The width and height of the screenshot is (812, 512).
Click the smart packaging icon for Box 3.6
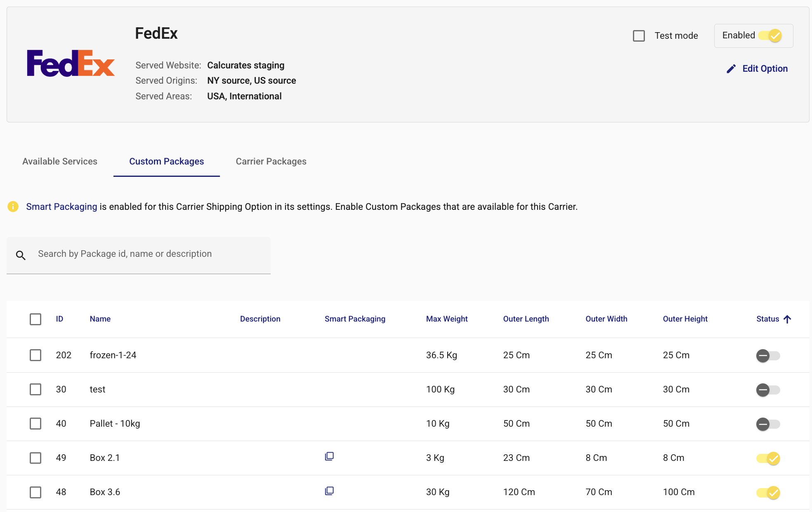click(329, 491)
